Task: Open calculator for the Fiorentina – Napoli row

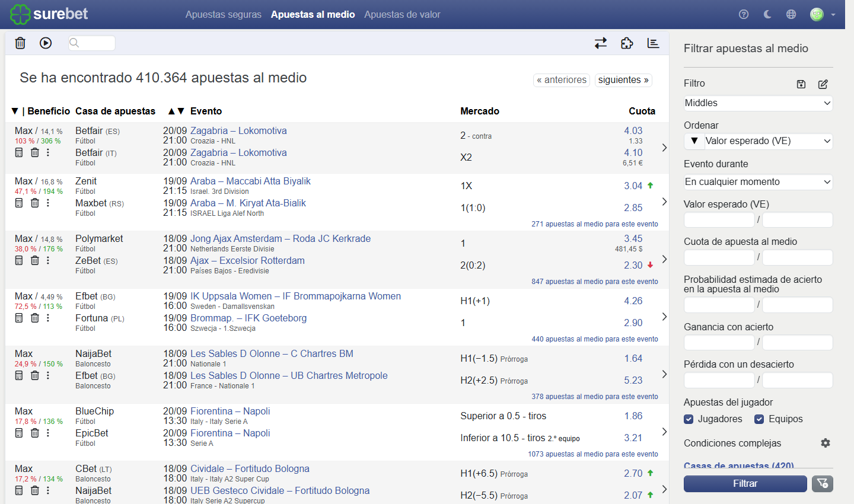Action: tap(19, 433)
